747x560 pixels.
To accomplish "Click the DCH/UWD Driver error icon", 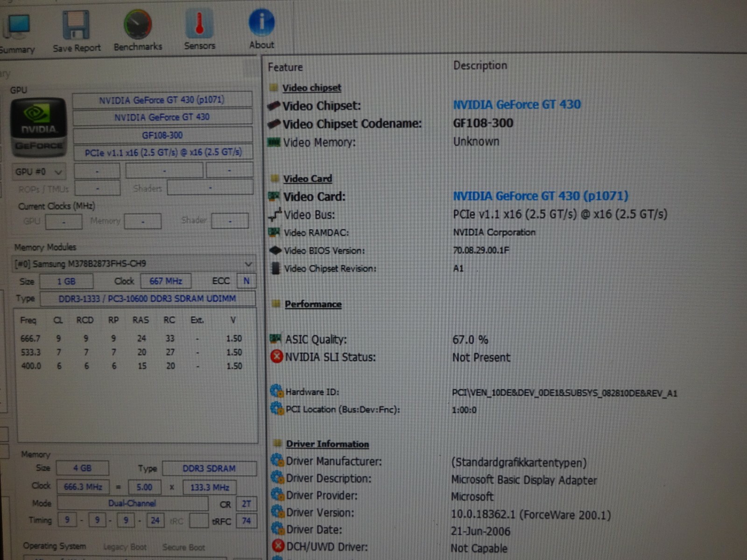I will [x=278, y=546].
